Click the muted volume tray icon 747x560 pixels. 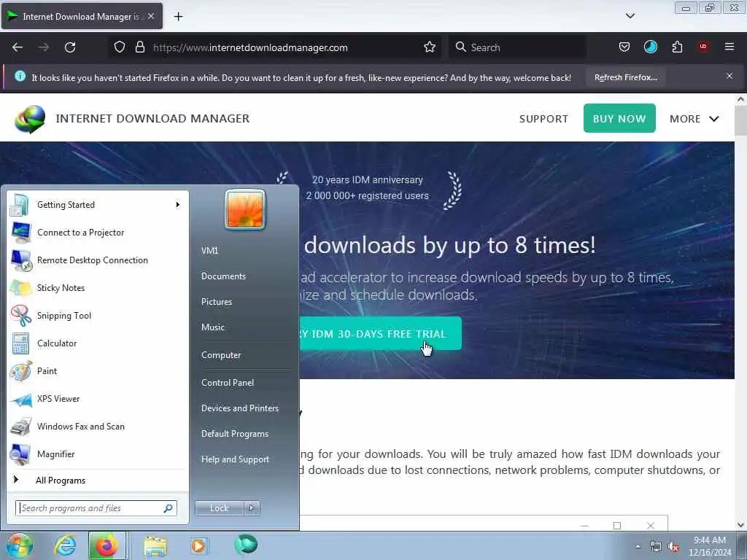point(673,547)
